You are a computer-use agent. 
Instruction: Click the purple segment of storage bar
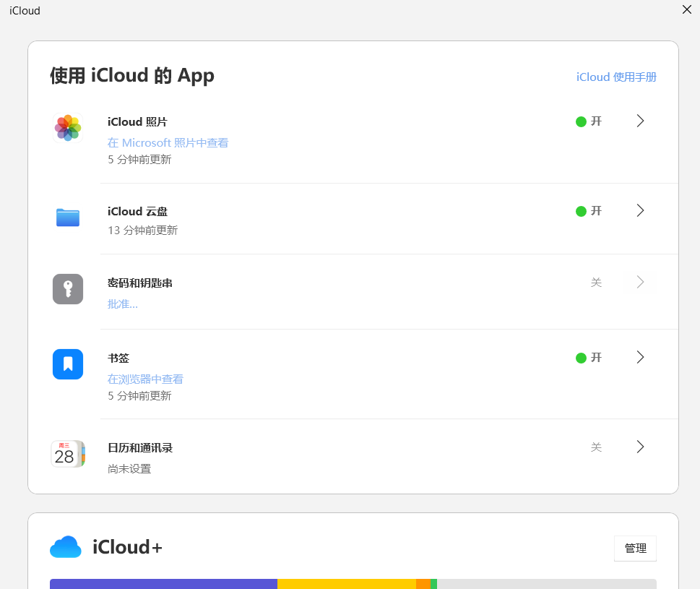pyautogui.click(x=163, y=584)
